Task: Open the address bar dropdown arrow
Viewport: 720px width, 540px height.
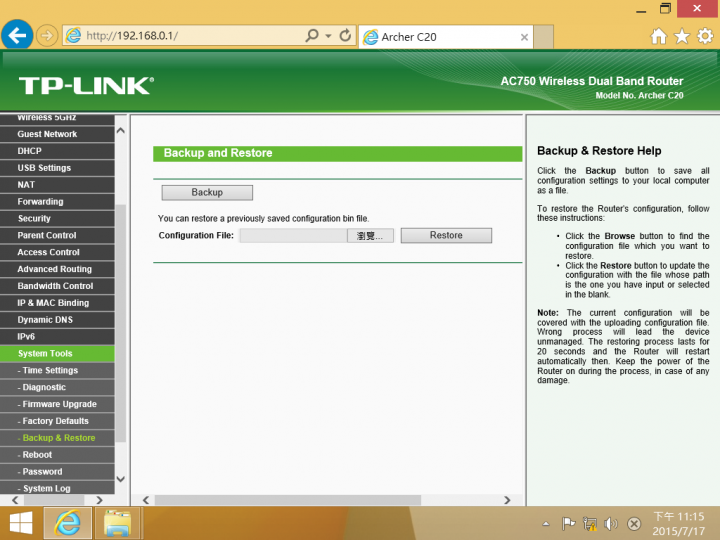Action: pos(328,36)
